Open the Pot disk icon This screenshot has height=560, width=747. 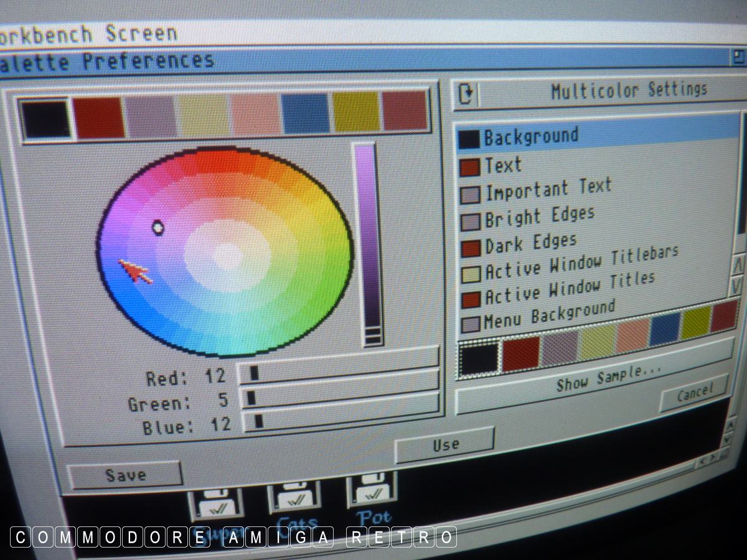[x=372, y=492]
